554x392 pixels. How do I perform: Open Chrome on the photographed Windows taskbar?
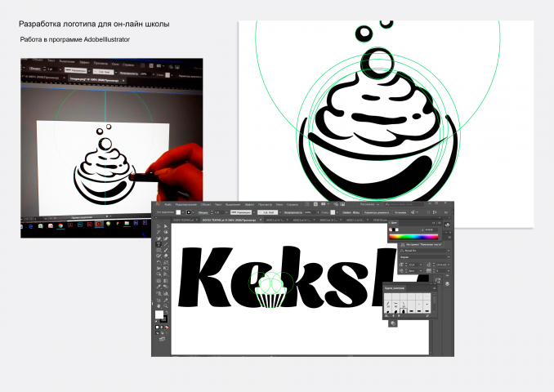tap(60, 225)
